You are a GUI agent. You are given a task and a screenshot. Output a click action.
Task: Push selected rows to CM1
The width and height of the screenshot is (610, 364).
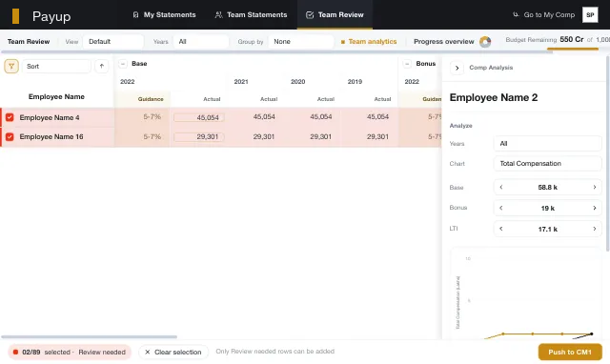(x=570, y=352)
